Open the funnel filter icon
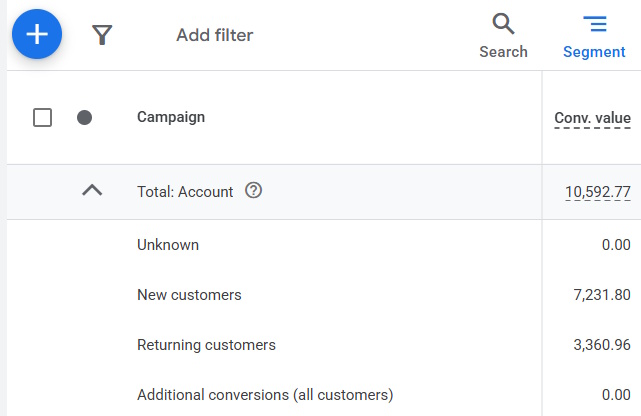Viewport: 641px width, 416px height. click(x=102, y=36)
